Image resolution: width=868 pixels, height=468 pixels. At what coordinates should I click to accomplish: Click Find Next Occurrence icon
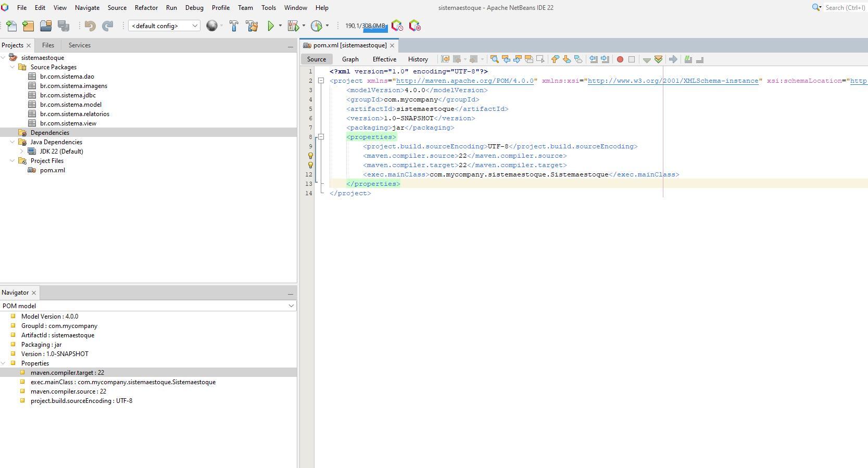tap(517, 59)
